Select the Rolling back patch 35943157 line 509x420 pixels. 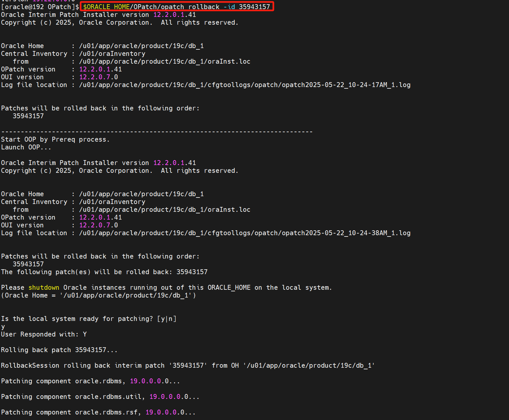click(x=59, y=350)
